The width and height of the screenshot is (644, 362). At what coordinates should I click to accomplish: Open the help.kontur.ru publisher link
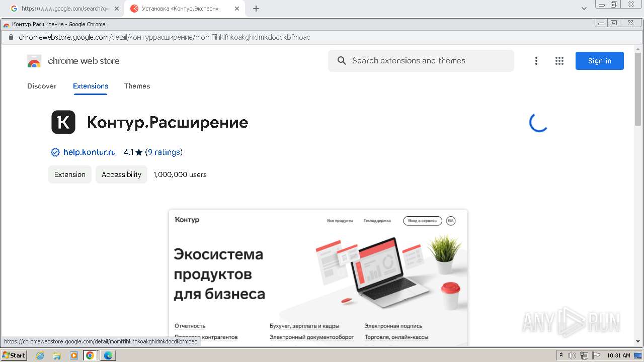[x=90, y=152]
